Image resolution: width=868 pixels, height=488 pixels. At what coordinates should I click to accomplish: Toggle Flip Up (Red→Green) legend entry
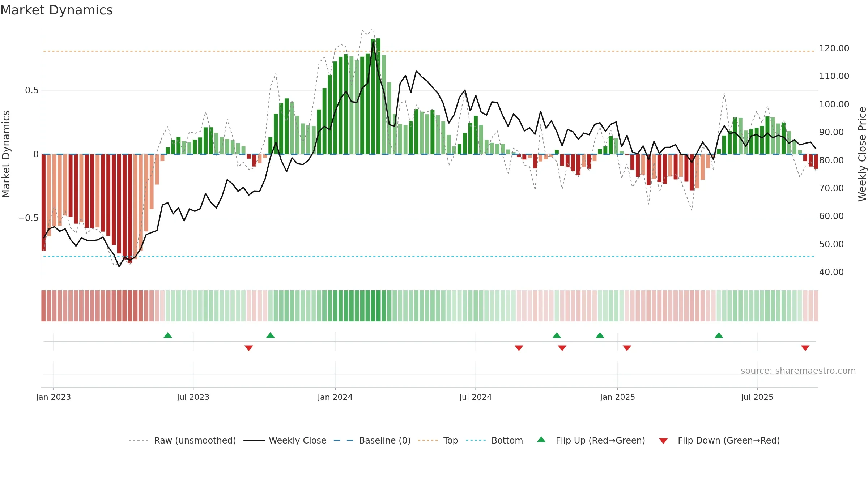[x=591, y=440]
